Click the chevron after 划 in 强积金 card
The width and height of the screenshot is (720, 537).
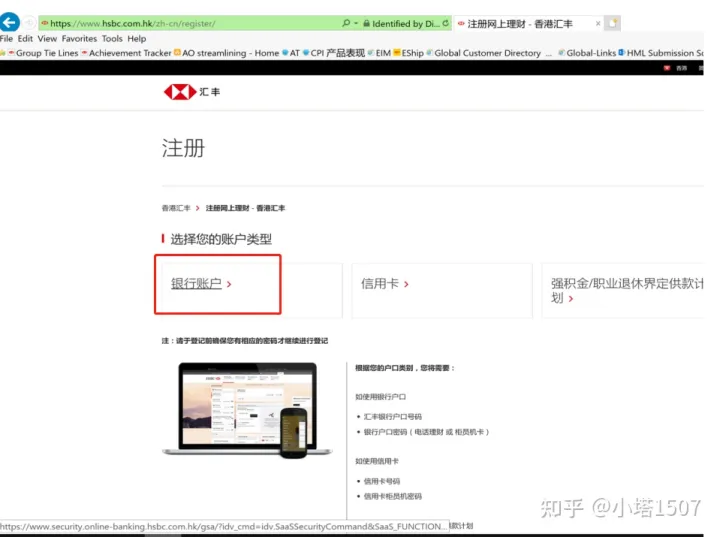point(571,299)
